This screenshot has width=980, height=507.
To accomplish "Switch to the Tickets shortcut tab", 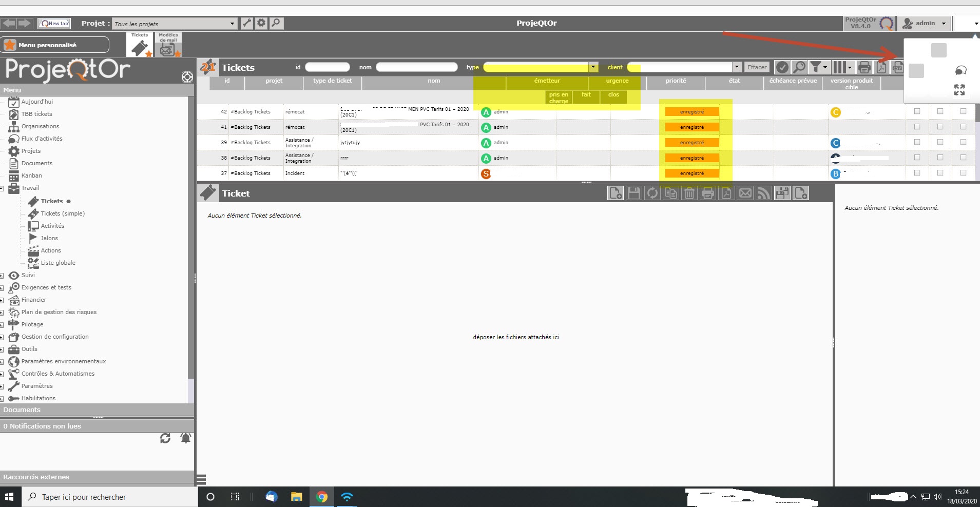I will [x=140, y=45].
